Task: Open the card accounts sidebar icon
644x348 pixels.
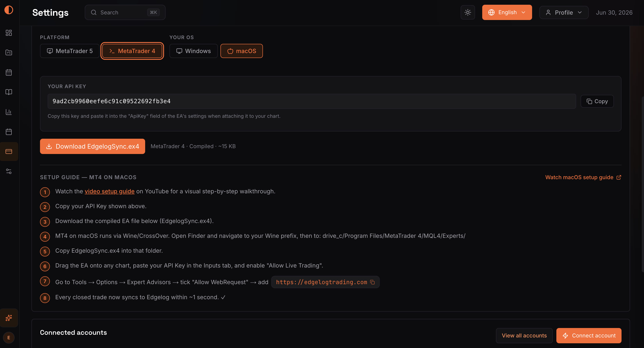Action: click(9, 151)
